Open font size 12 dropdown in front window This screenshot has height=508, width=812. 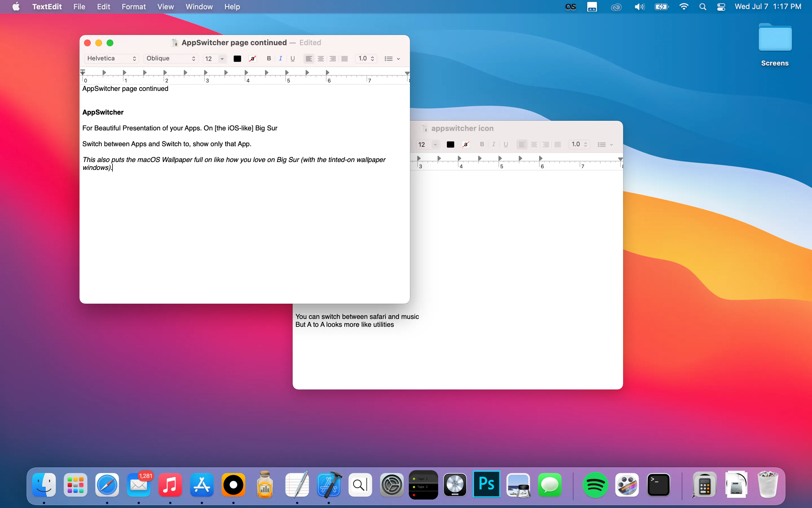coord(222,59)
